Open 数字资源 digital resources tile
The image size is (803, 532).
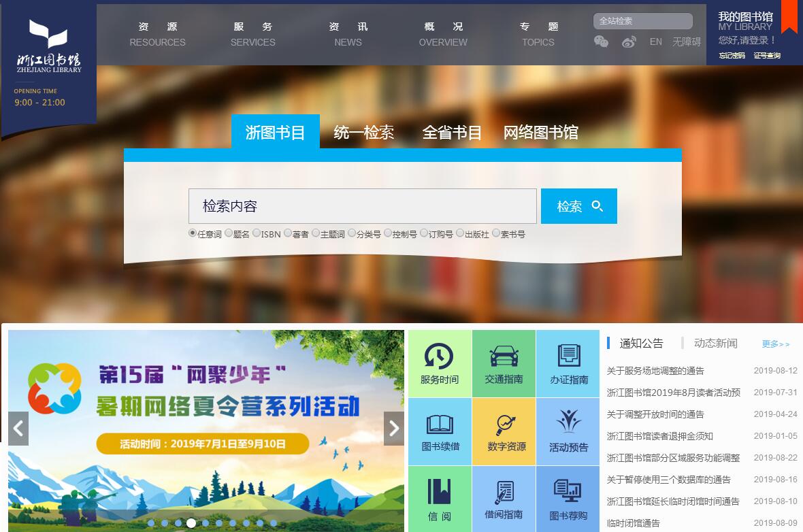tap(504, 431)
